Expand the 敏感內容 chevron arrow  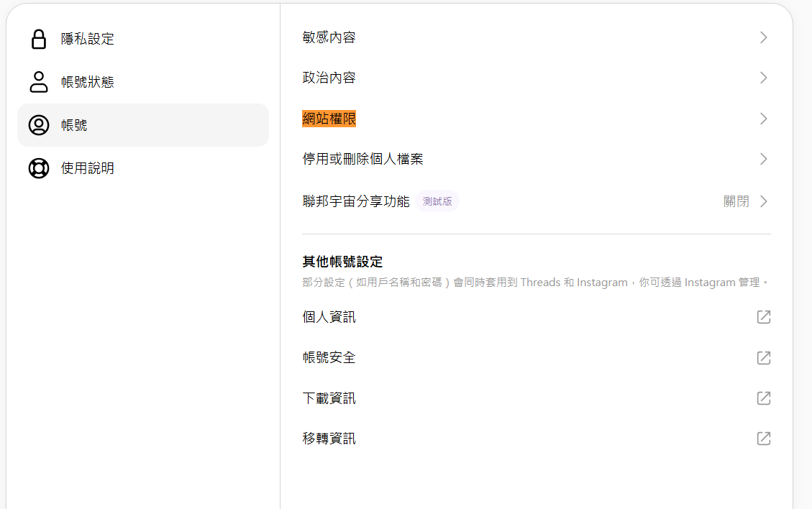click(x=764, y=37)
